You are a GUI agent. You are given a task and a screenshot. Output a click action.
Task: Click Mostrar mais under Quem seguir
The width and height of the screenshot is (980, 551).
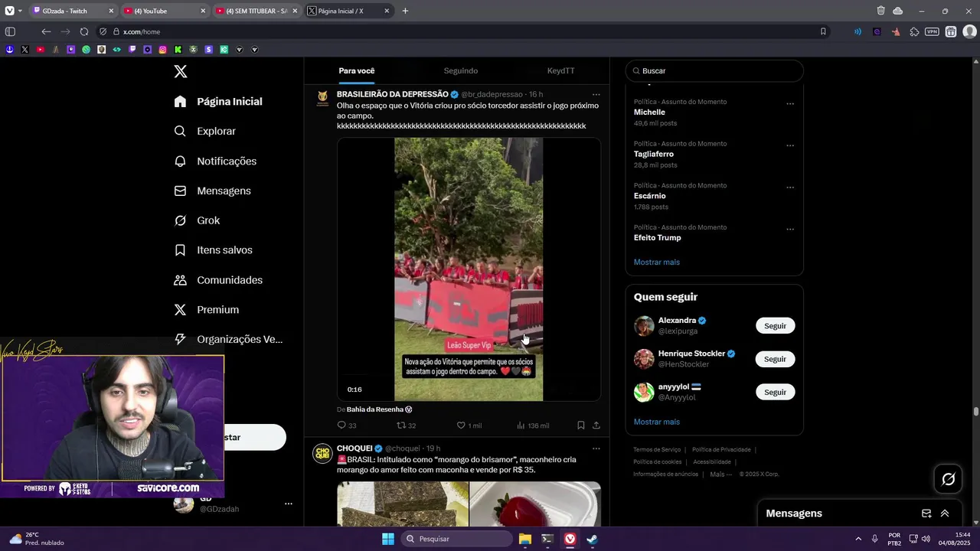pos(656,422)
